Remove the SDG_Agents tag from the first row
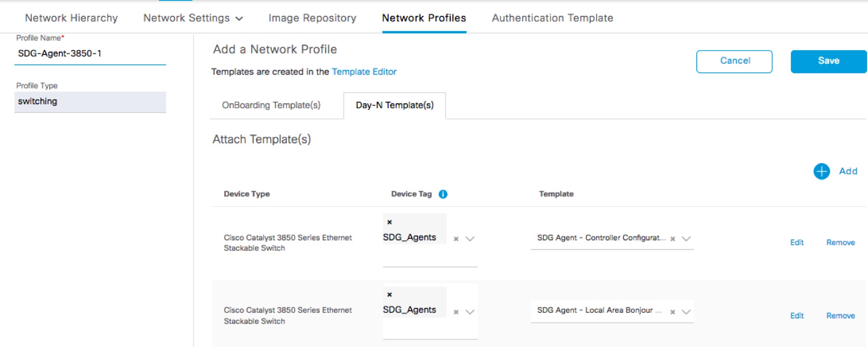868x347 pixels. tap(390, 222)
